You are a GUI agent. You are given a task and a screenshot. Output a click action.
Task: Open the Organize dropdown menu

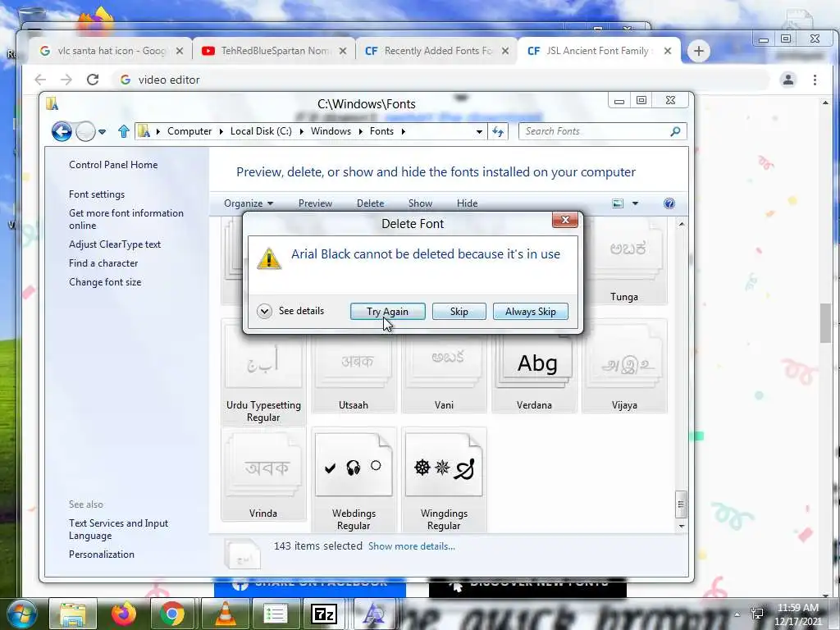click(249, 203)
